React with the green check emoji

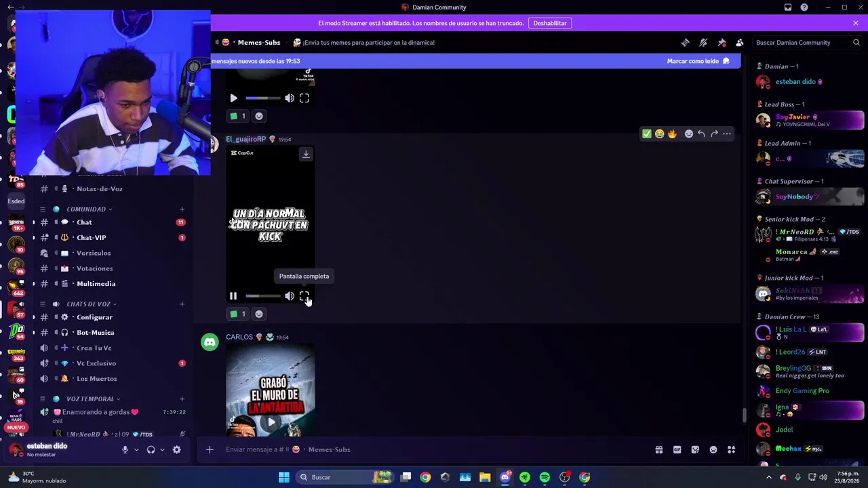point(646,134)
